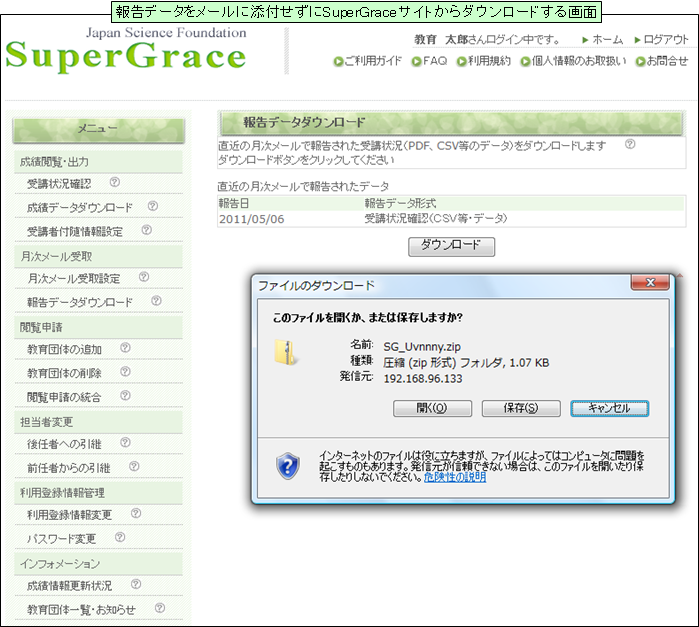Image resolution: width=699 pixels, height=627 pixels.
Task: Click 受講状況確認(CSV等・データ) cell
Action: click(436, 219)
